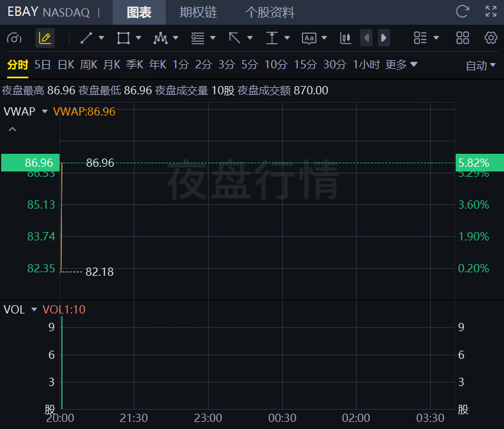Image resolution: width=504 pixels, height=429 pixels.
Task: Open the 自动 scale dropdown
Action: (481, 65)
